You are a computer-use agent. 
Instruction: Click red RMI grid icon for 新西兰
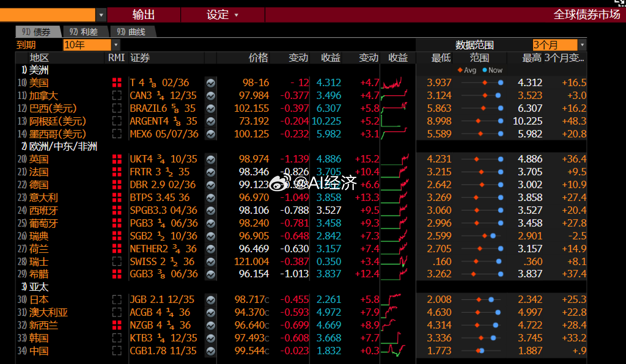click(117, 326)
